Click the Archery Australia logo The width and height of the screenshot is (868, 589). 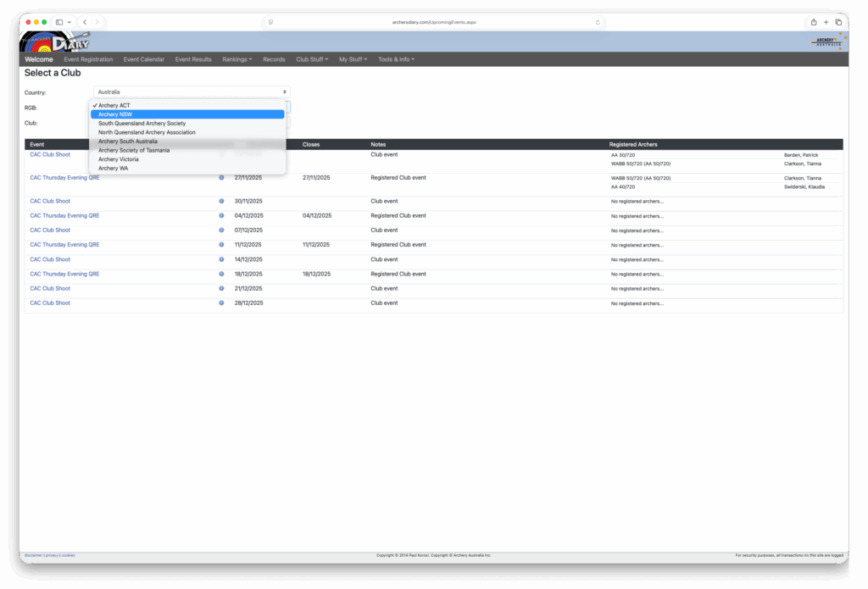pyautogui.click(x=826, y=41)
